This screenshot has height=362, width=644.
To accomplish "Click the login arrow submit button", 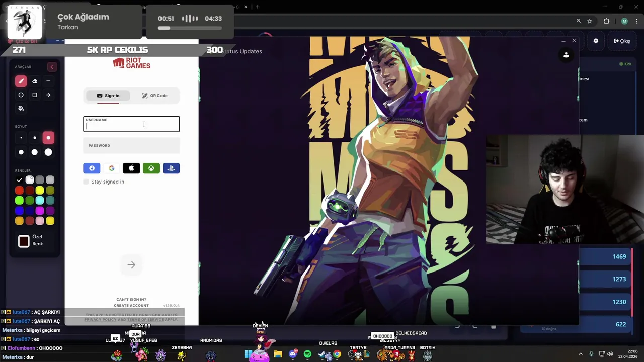I will [131, 265].
